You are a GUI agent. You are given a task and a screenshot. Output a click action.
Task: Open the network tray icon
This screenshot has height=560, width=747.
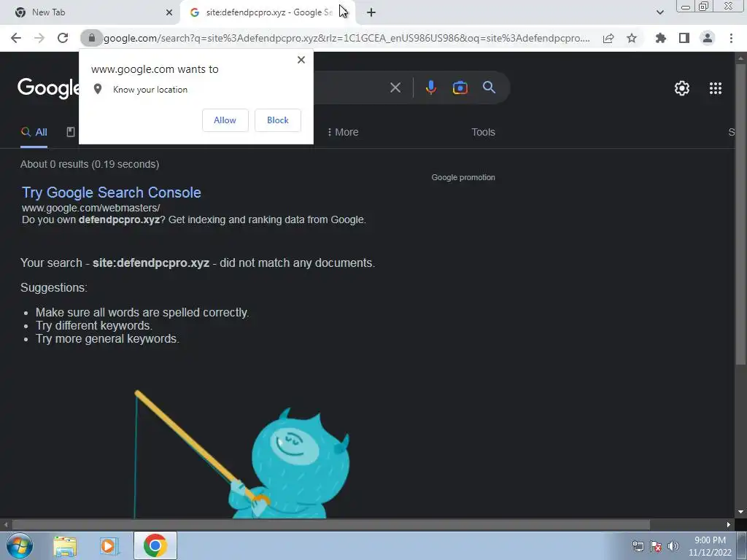click(x=638, y=546)
